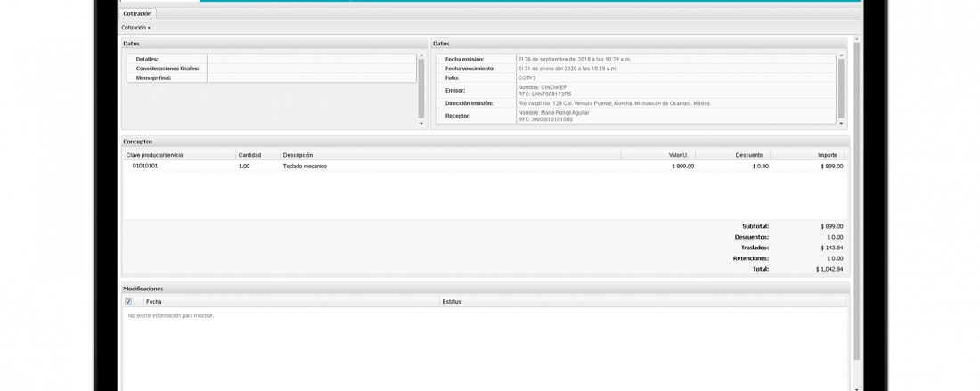Click the Mensaje final value field
Screen dimensions: 980x391
point(311,78)
